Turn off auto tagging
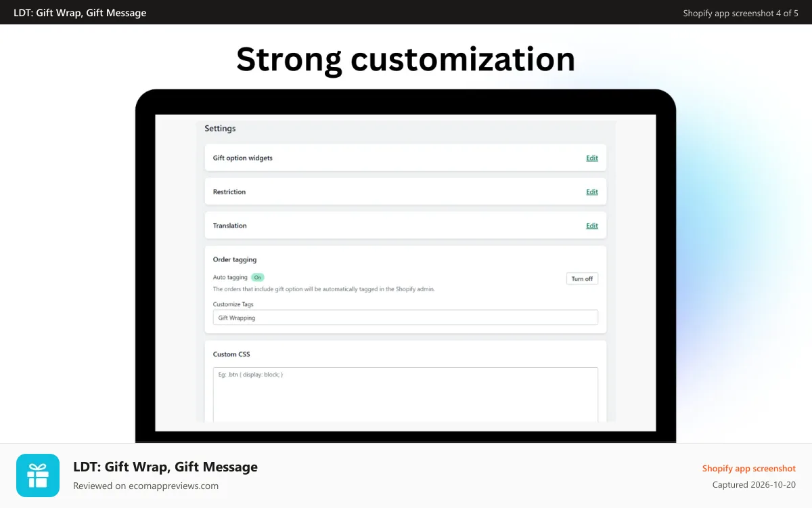The height and width of the screenshot is (508, 812). pyautogui.click(x=582, y=278)
